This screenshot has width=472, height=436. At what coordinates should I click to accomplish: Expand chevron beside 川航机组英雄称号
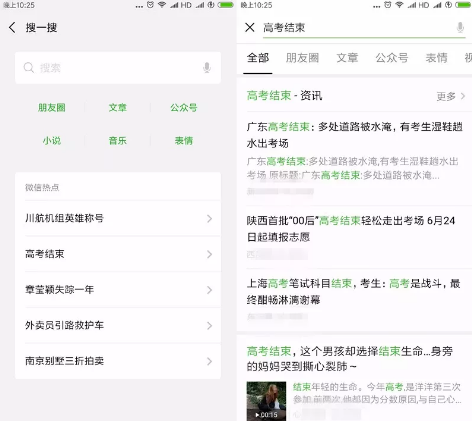point(209,219)
